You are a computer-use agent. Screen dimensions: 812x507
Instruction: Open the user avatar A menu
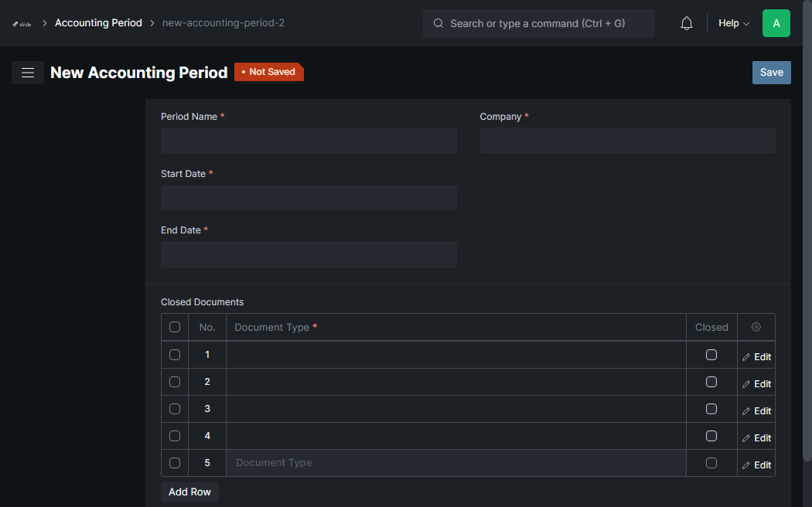(776, 23)
